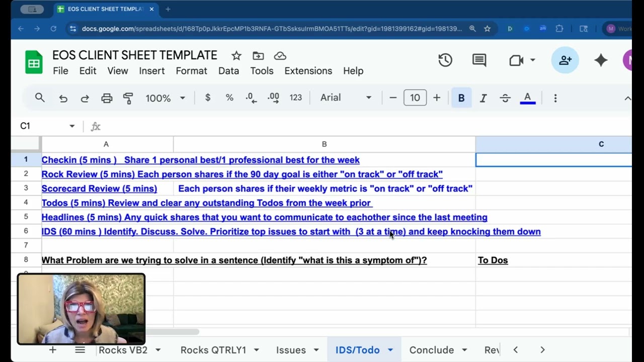Select the To Dos header cell
Image resolution: width=644 pixels, height=362 pixels.
pyautogui.click(x=553, y=260)
